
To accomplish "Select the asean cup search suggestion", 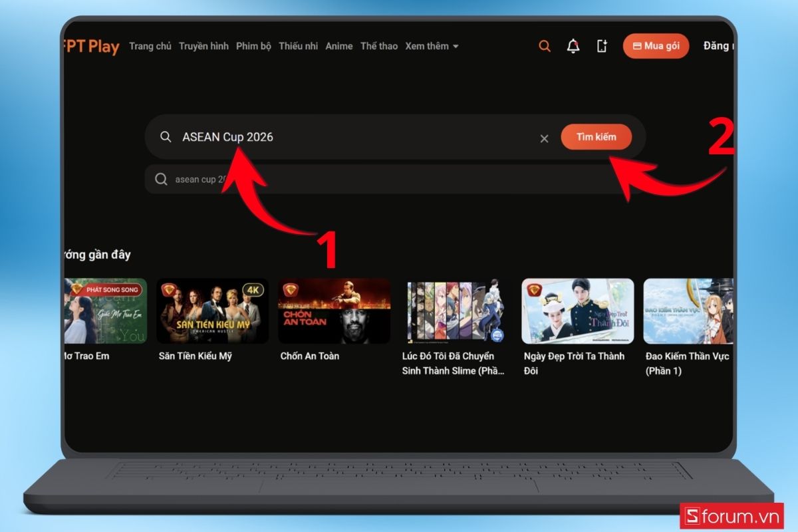I will (386, 179).
